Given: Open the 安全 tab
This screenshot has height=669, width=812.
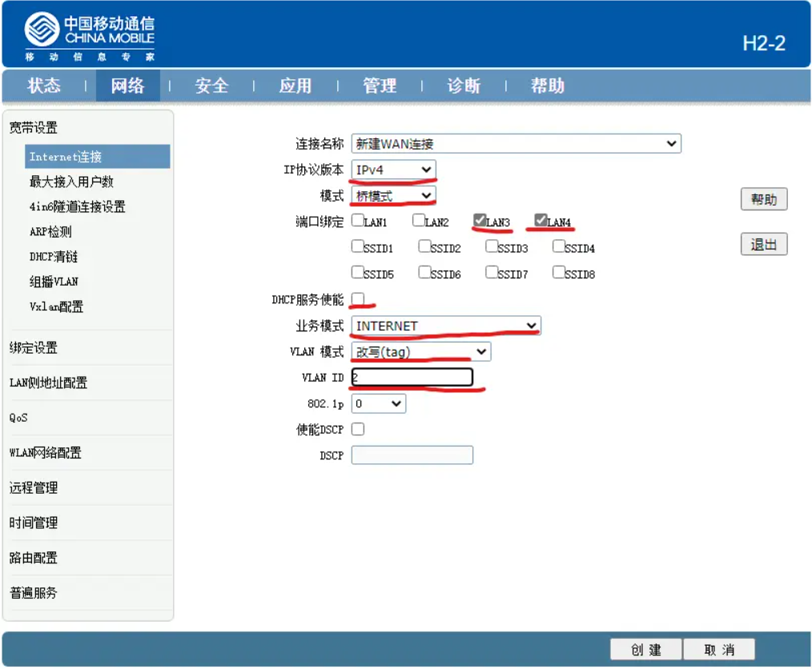Looking at the screenshot, I should tap(211, 86).
